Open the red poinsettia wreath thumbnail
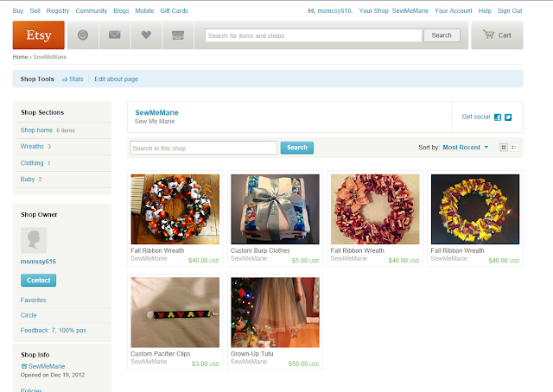The height and width of the screenshot is (392, 553). click(x=375, y=209)
